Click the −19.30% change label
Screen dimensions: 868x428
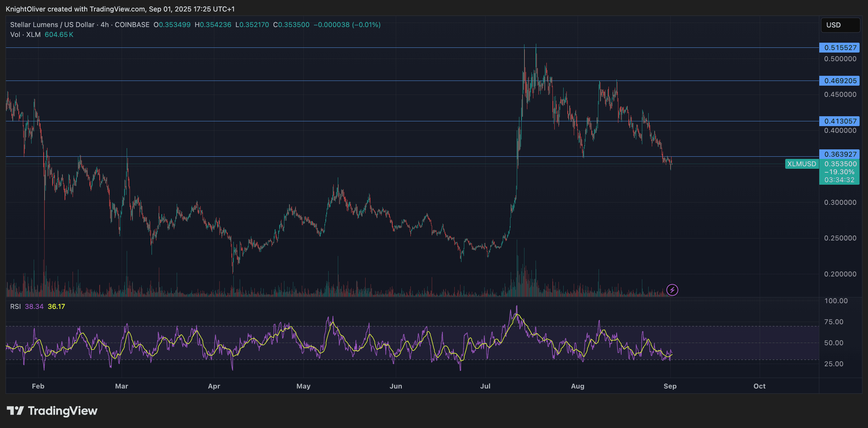[839, 172]
